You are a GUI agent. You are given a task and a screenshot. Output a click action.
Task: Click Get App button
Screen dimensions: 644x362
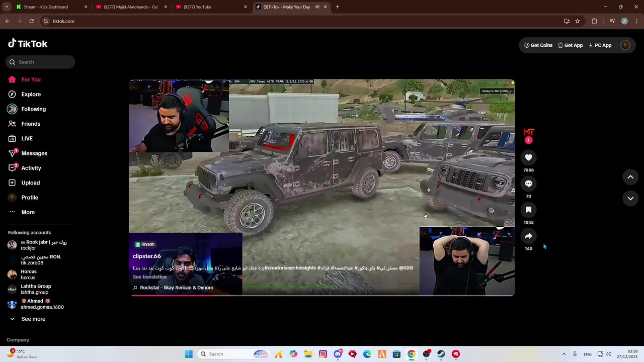(x=571, y=45)
